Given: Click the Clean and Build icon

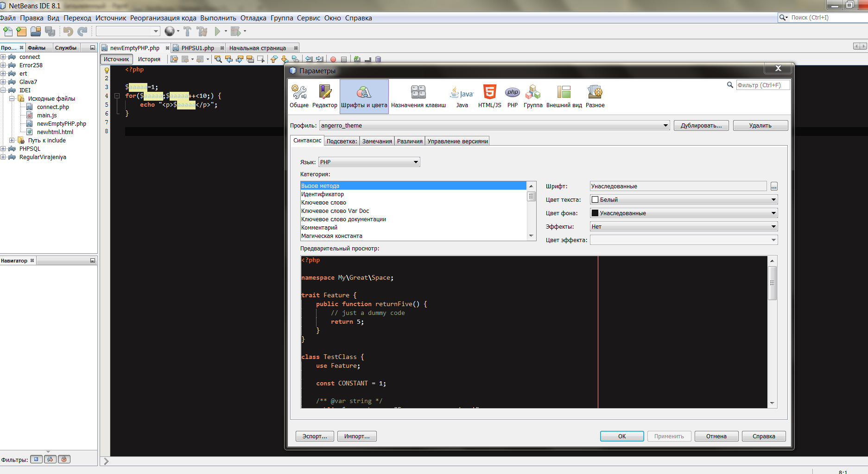Looking at the screenshot, I should (202, 32).
